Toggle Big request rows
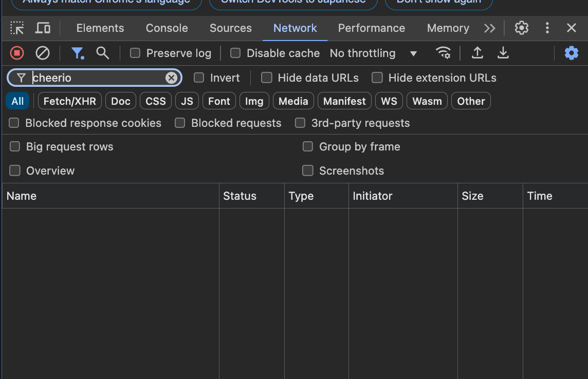Image resolution: width=588 pixels, height=379 pixels. coord(14,146)
